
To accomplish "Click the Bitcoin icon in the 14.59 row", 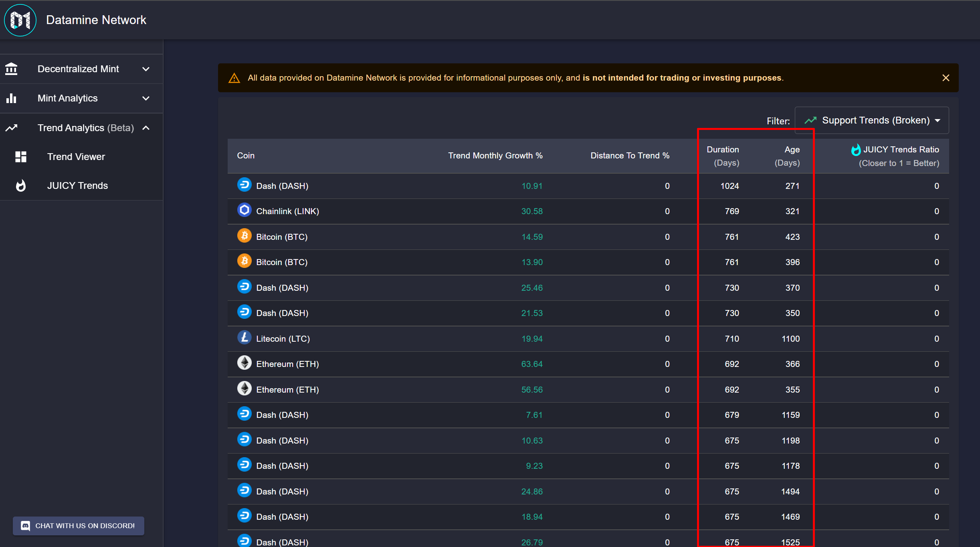I will click(244, 236).
